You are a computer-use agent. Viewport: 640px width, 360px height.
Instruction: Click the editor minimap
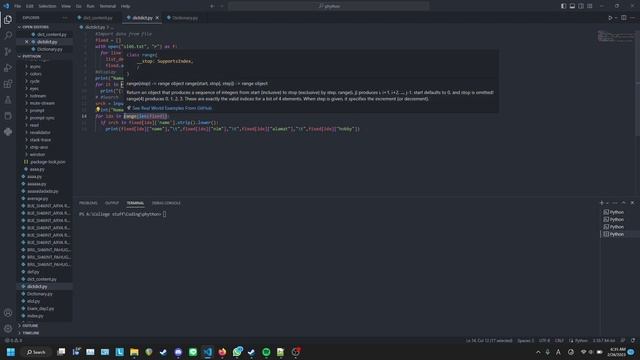click(x=616, y=36)
